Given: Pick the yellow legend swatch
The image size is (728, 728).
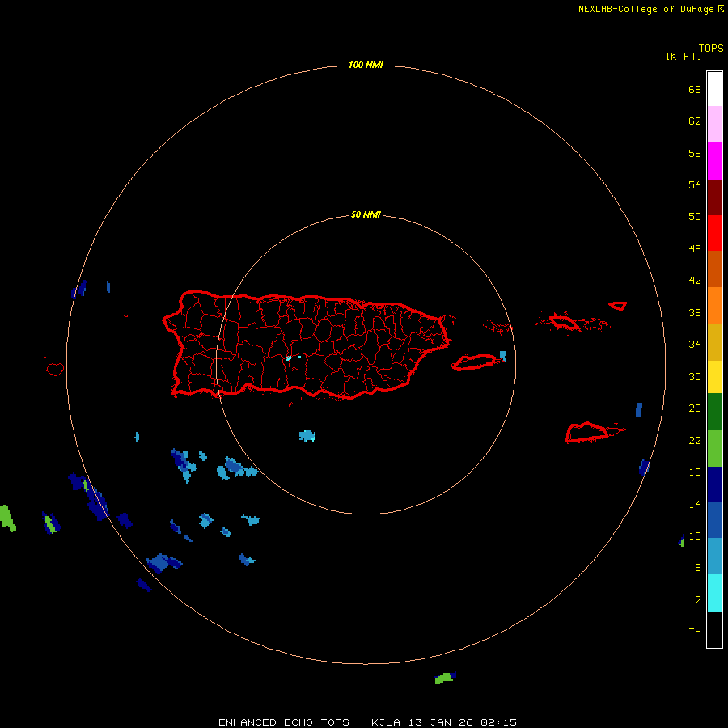Looking at the screenshot, I should tap(714, 376).
